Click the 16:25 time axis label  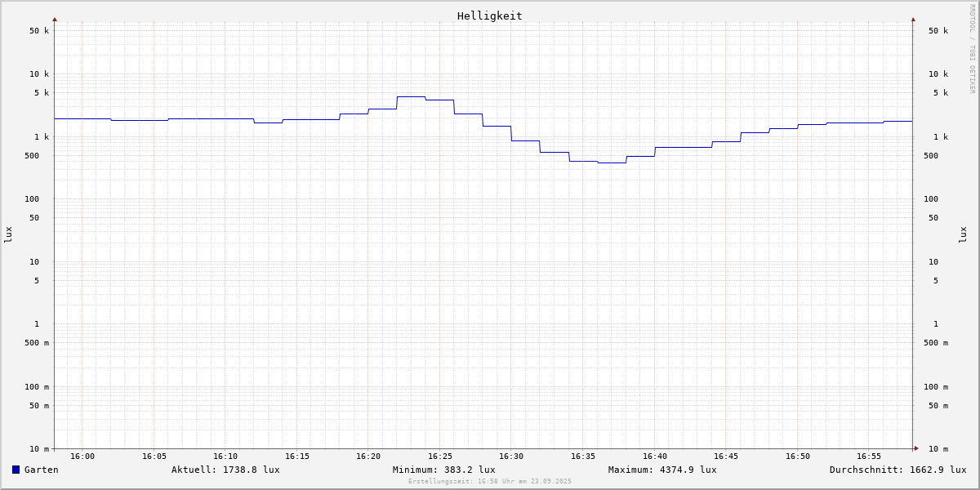440,457
